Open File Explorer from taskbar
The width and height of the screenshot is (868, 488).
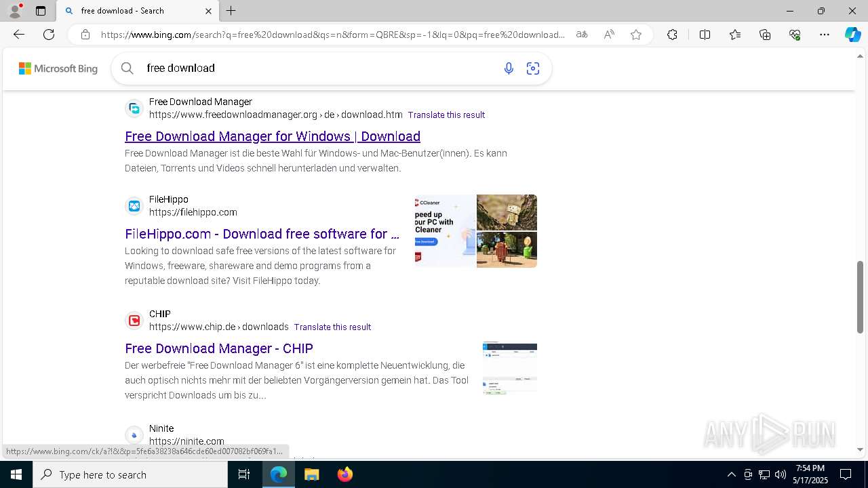tap(312, 474)
